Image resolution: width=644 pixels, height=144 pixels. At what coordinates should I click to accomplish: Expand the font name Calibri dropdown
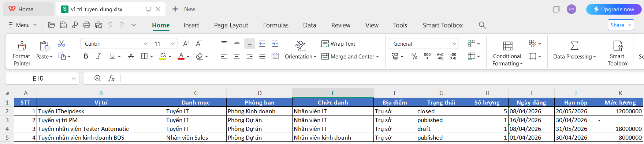(145, 43)
